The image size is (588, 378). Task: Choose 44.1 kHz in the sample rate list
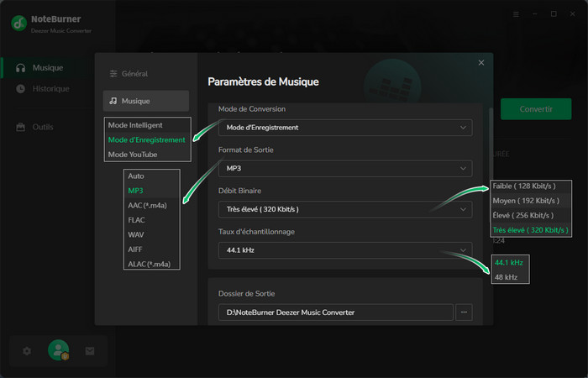click(511, 263)
